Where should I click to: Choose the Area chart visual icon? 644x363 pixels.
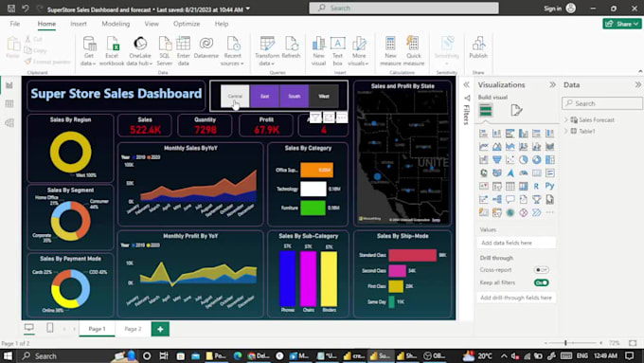pos(496,146)
